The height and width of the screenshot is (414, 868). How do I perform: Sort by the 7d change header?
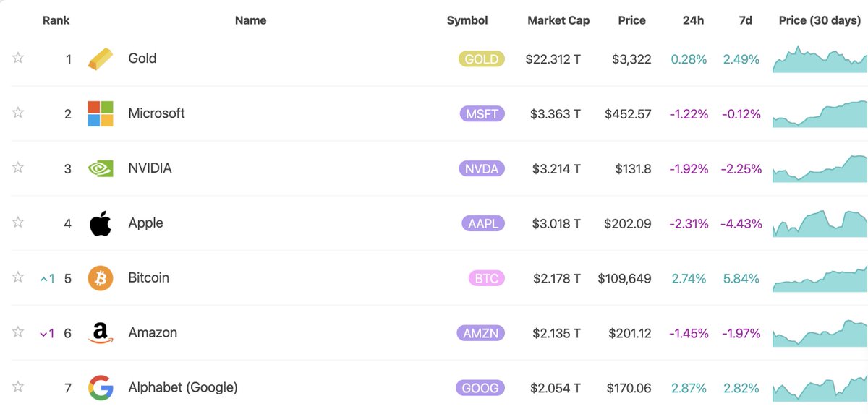[745, 20]
